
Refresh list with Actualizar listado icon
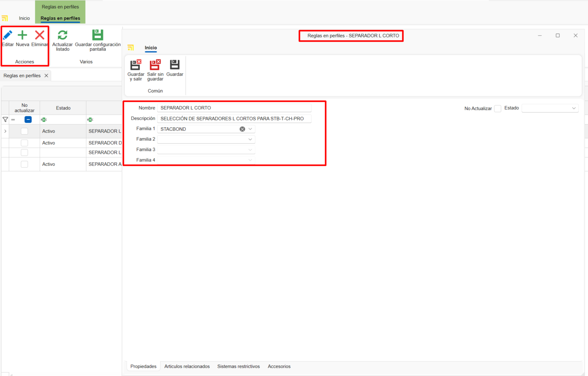[x=63, y=35]
